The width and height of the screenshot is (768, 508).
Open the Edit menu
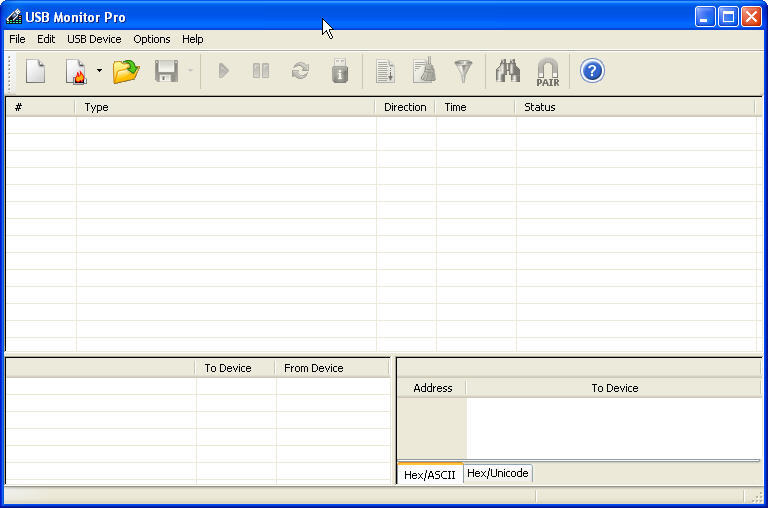(x=46, y=39)
